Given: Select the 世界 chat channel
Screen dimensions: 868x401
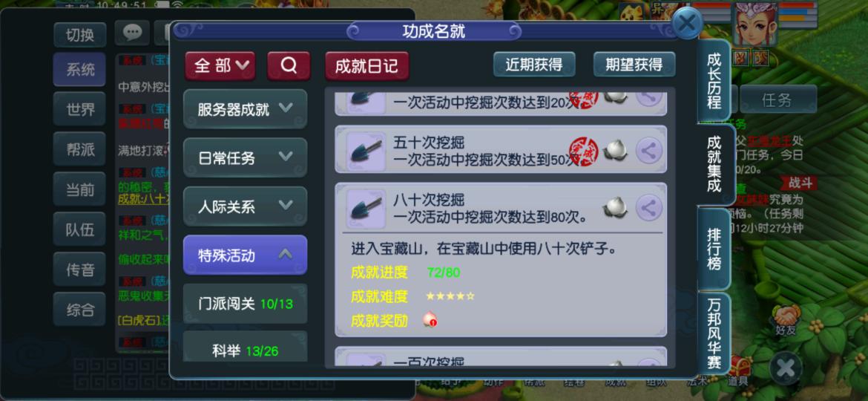Looking at the screenshot, I should [x=79, y=109].
